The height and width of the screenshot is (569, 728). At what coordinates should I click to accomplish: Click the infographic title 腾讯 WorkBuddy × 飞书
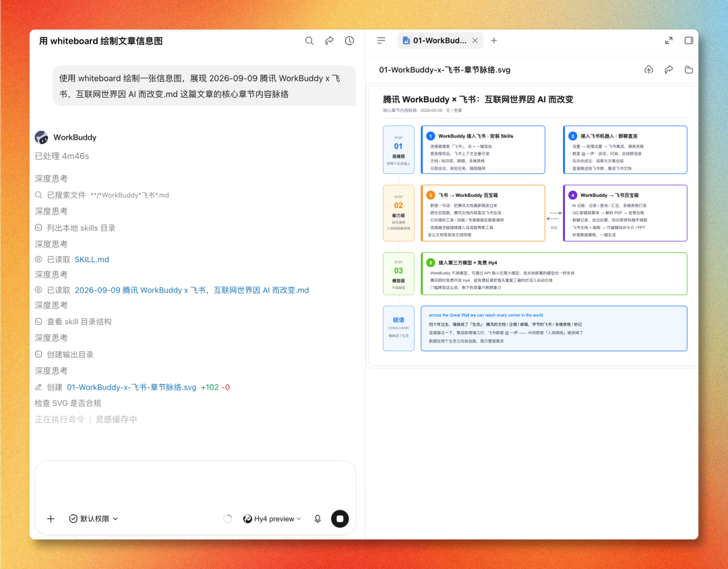tap(478, 99)
